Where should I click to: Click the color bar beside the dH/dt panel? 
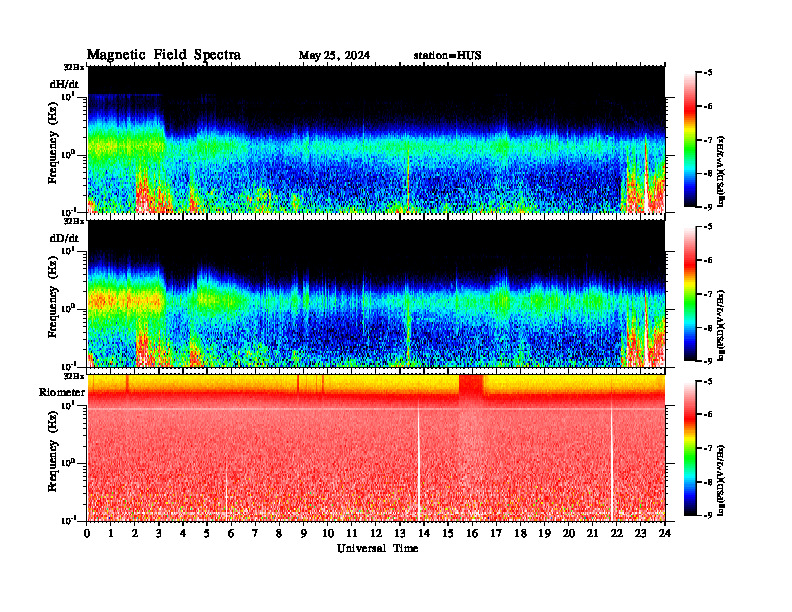click(x=690, y=140)
